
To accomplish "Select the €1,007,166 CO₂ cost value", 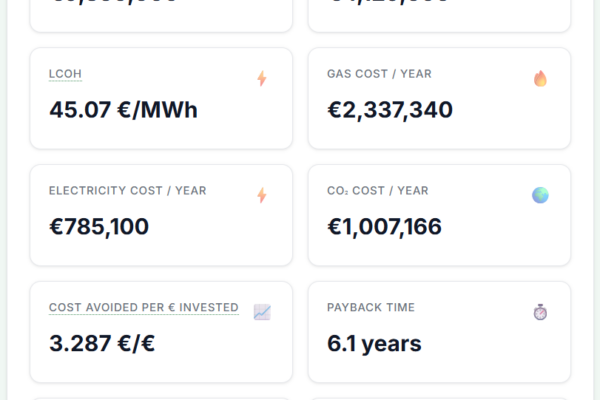I will click(385, 226).
